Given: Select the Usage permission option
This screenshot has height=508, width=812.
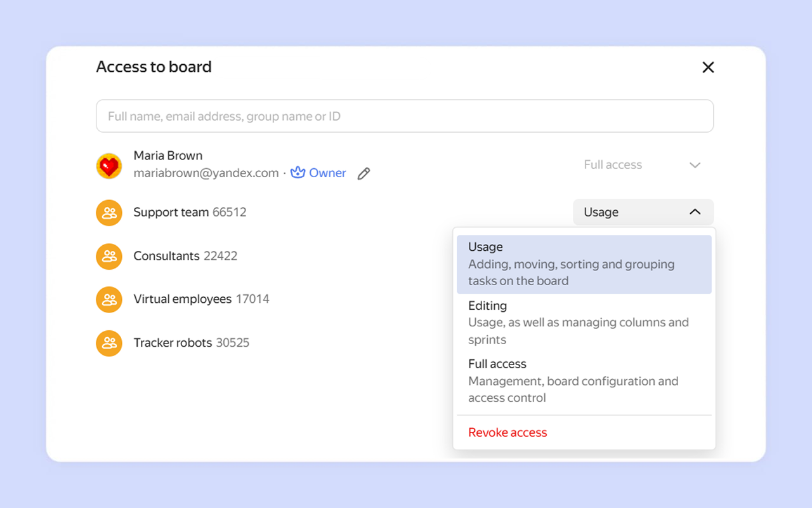Looking at the screenshot, I should tap(584, 264).
